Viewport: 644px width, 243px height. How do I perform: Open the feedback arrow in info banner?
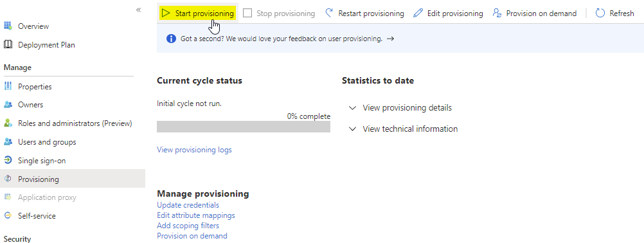tap(391, 39)
